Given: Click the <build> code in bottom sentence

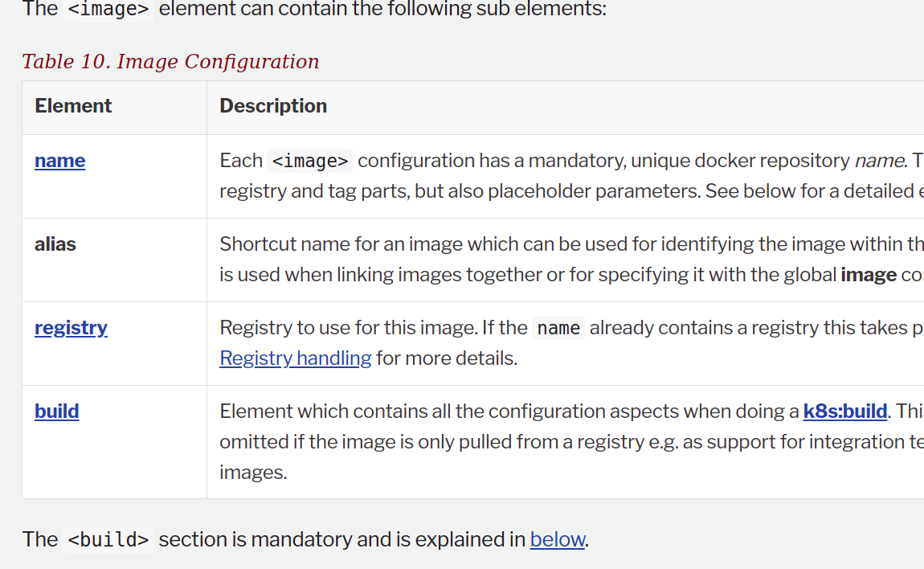Looking at the screenshot, I should 108,539.
